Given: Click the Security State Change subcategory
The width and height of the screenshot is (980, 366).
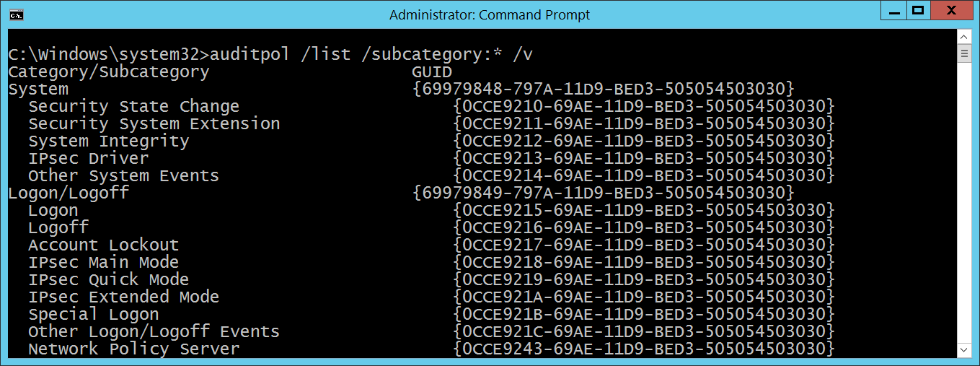Looking at the screenshot, I should point(133,106).
